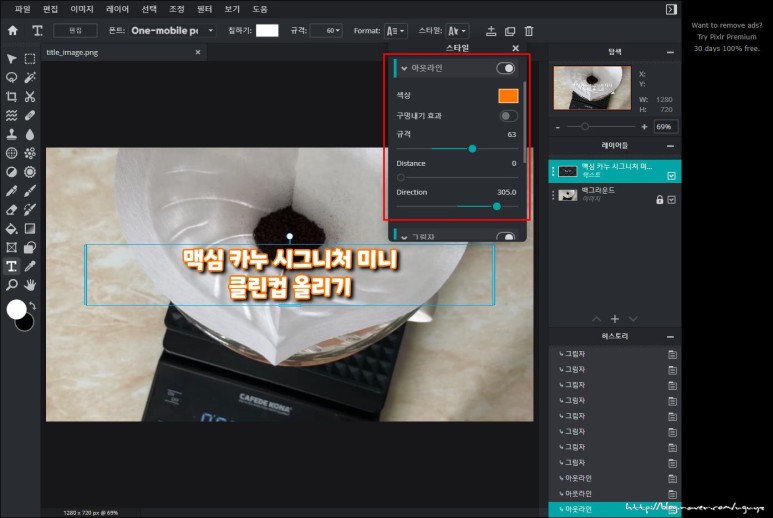Expand side panel arrow at top right
The height and width of the screenshot is (518, 773).
671,9
